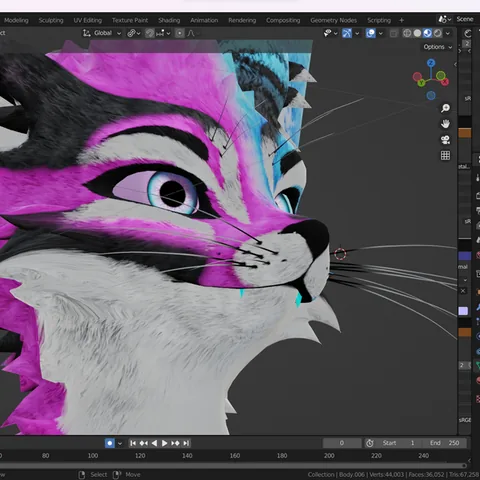This screenshot has height=480, width=480.
Task: Click the Scene name field
Action: (x=465, y=19)
